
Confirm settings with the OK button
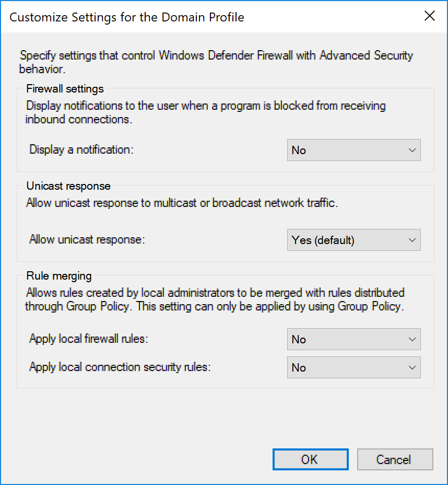click(310, 459)
